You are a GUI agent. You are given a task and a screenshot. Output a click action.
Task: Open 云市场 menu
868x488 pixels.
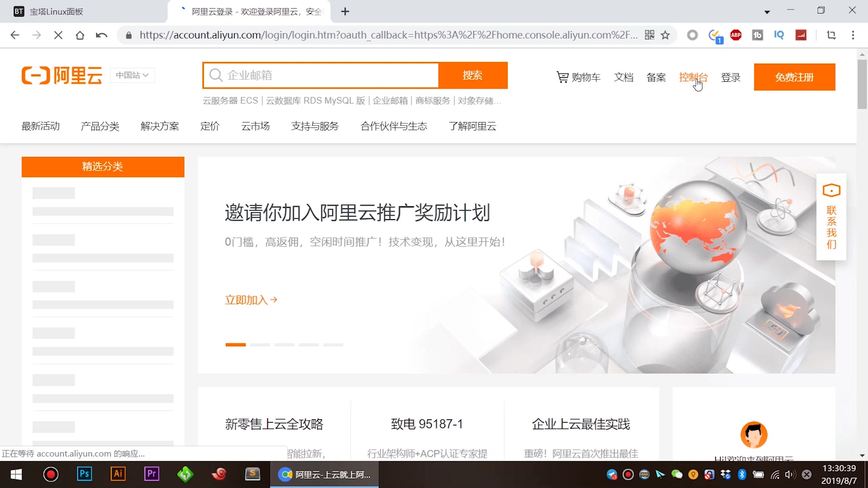point(255,126)
